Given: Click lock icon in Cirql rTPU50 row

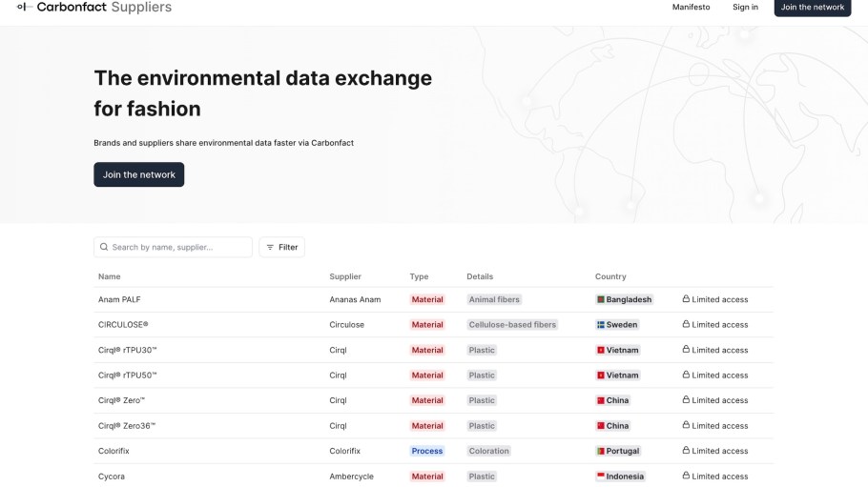Looking at the screenshot, I should pos(686,375).
